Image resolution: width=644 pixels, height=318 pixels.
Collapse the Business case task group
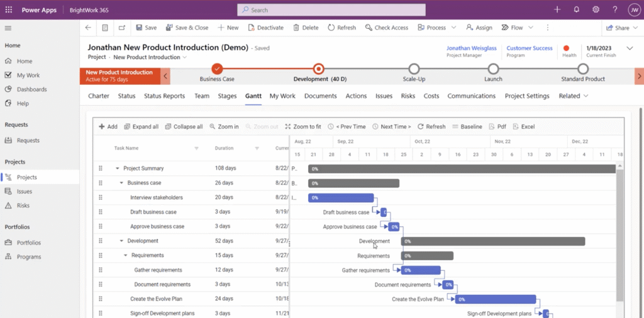(122, 183)
